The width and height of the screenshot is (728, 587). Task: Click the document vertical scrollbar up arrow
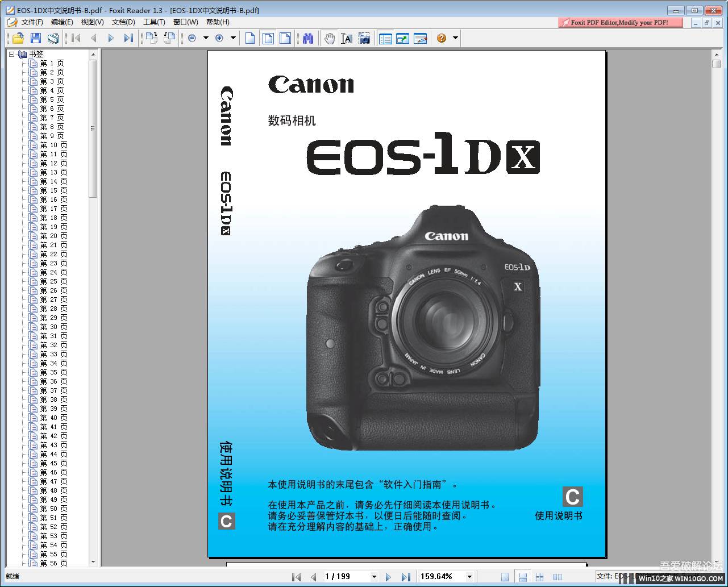pyautogui.click(x=717, y=54)
